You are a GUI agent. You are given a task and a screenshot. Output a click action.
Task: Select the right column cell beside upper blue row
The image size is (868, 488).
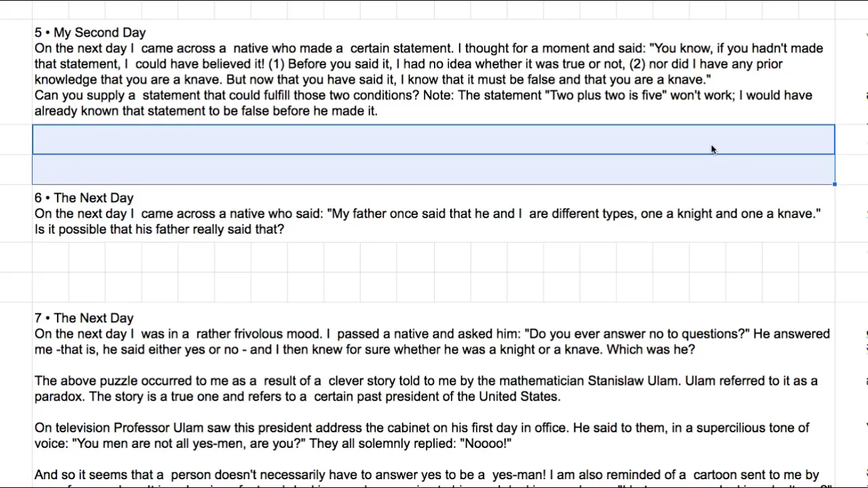point(852,140)
